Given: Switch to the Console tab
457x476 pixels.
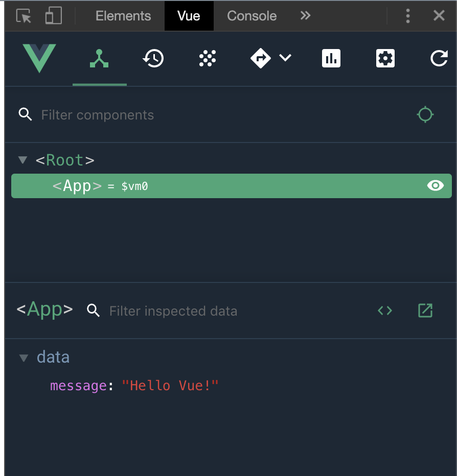Looking at the screenshot, I should click(x=252, y=16).
